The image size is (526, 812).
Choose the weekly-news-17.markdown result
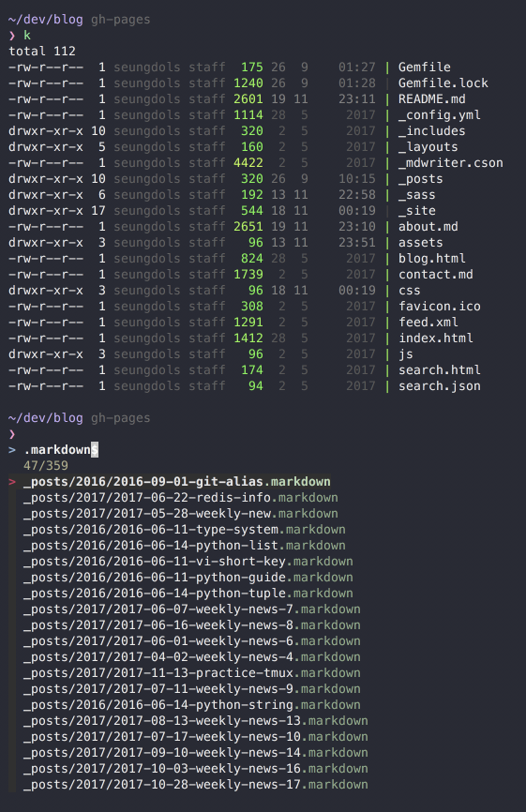click(196, 785)
